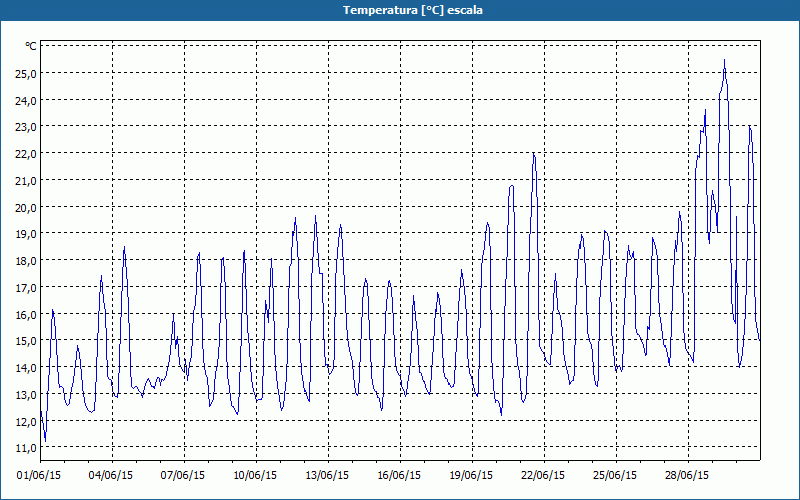Click the 07/06/15 date label

(183, 475)
